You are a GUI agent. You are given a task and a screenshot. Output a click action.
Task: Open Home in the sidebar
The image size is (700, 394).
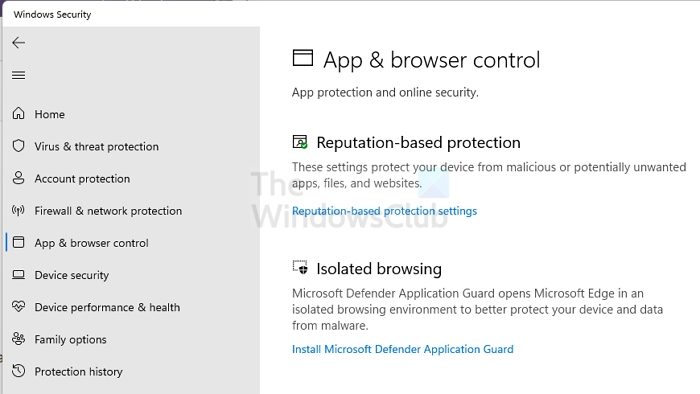[50, 114]
